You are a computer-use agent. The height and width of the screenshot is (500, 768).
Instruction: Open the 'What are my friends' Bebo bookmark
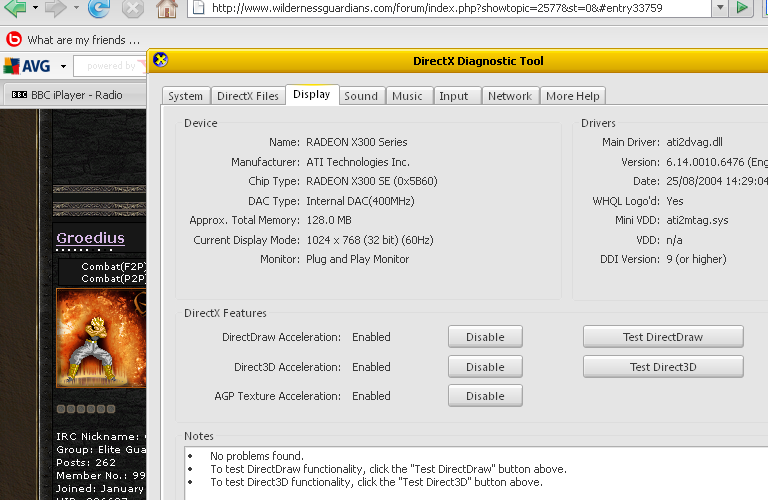(x=73, y=40)
